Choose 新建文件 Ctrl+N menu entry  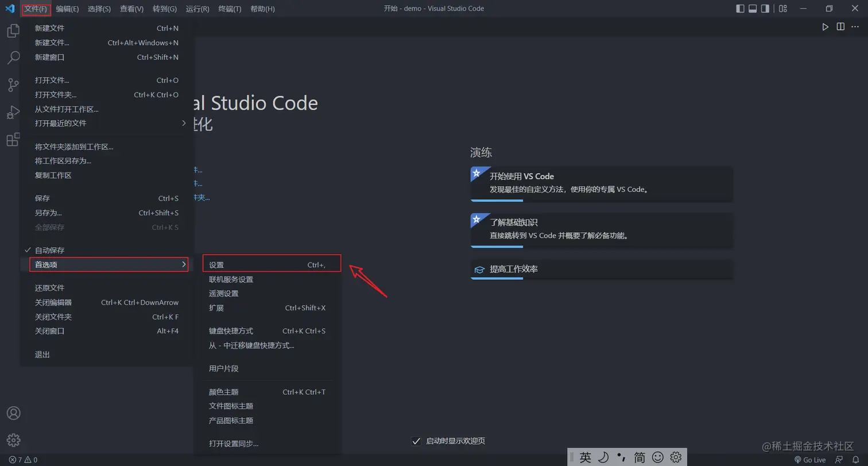pos(107,28)
